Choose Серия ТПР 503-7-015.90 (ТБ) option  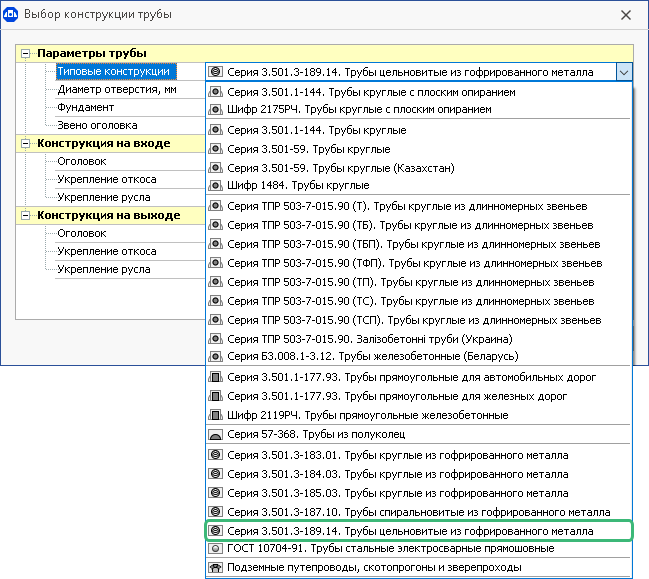pos(419,225)
